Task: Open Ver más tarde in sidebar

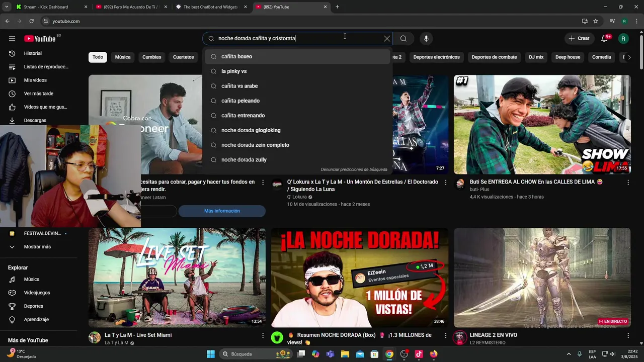Action: tap(39, 94)
